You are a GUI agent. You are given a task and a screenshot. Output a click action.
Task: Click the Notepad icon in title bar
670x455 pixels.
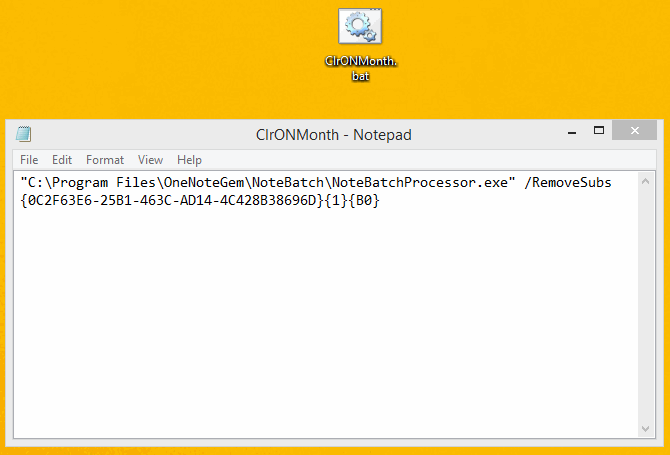click(24, 134)
